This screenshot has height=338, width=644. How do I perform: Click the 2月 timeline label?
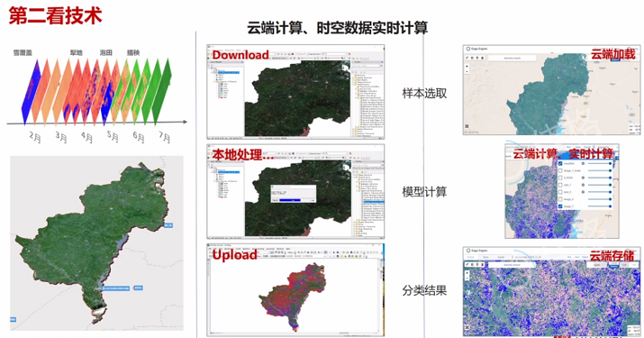pyautogui.click(x=35, y=137)
